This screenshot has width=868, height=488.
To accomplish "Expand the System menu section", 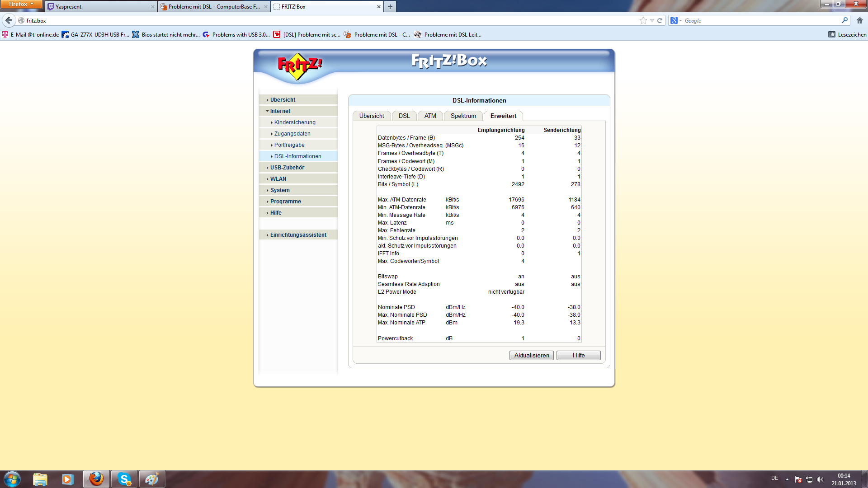I will click(280, 190).
